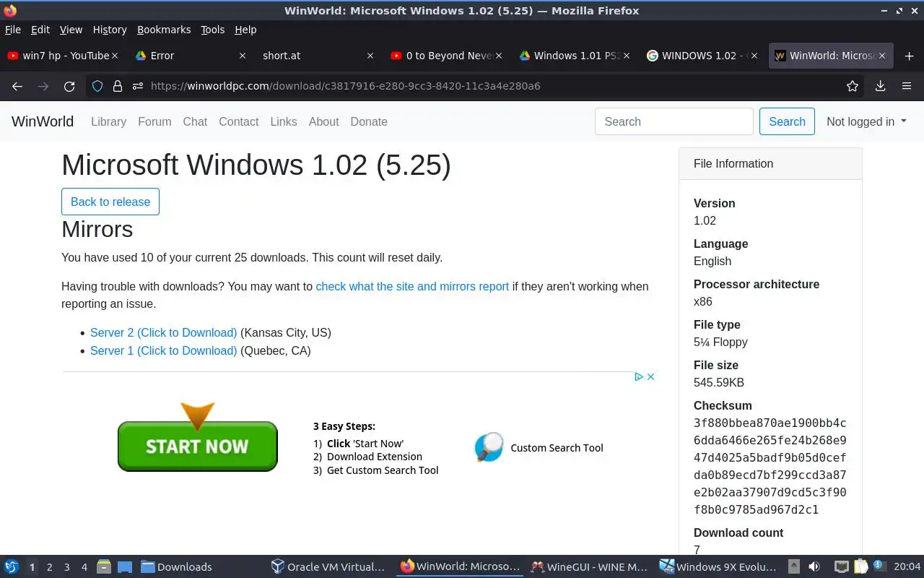
Task: Open the notification bubble tray icon
Action: coord(879,566)
